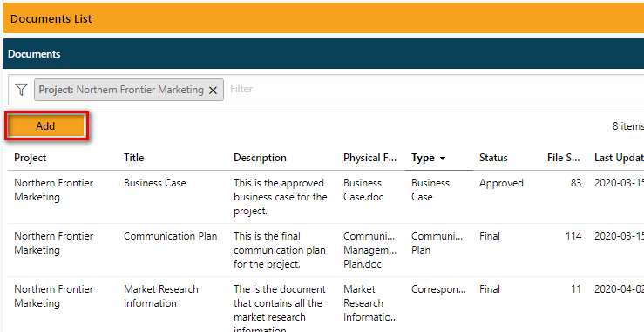
Task: Sort by Project column header
Action: pyautogui.click(x=31, y=158)
